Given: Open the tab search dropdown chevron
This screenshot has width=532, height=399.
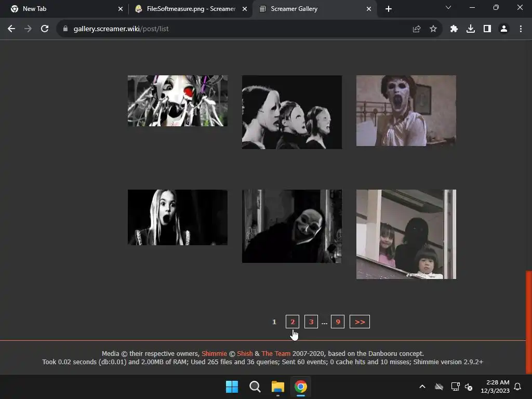Looking at the screenshot, I should click(448, 7).
